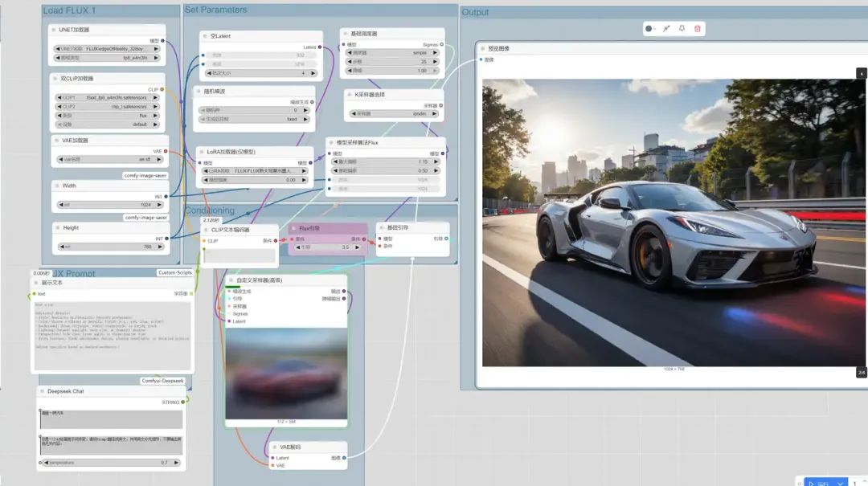Decrease the Width int value
868x486 pixels.
tap(61, 205)
